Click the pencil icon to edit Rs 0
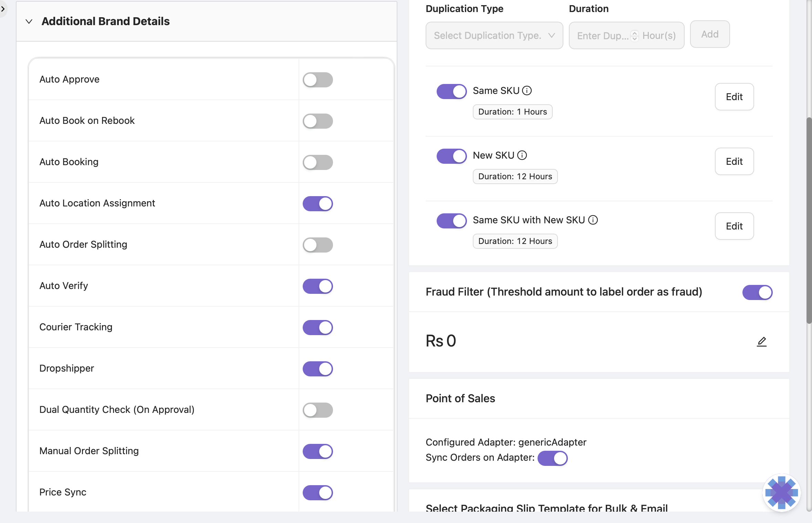 761,341
